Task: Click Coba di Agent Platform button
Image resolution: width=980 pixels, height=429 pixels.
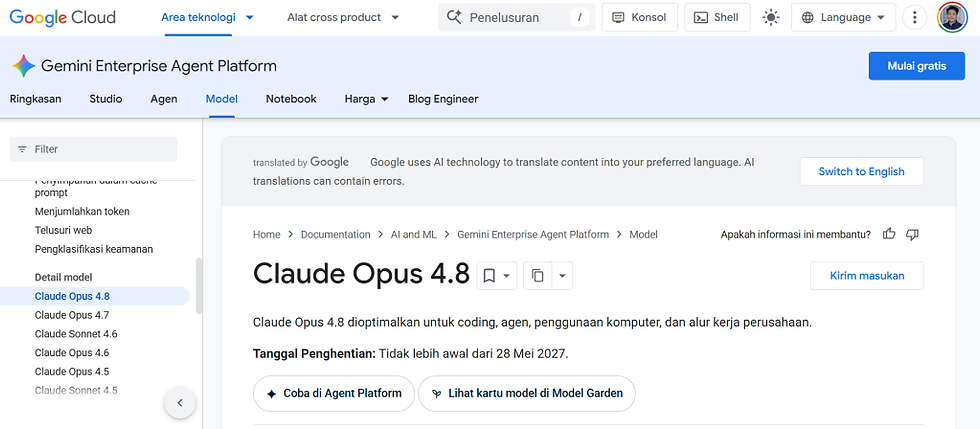Action: tap(334, 393)
